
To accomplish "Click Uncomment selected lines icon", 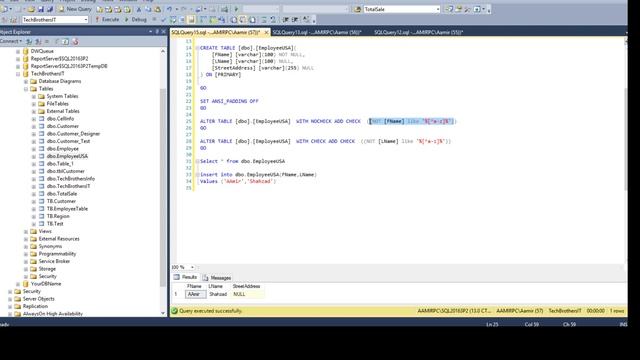I will pyautogui.click(x=273, y=20).
